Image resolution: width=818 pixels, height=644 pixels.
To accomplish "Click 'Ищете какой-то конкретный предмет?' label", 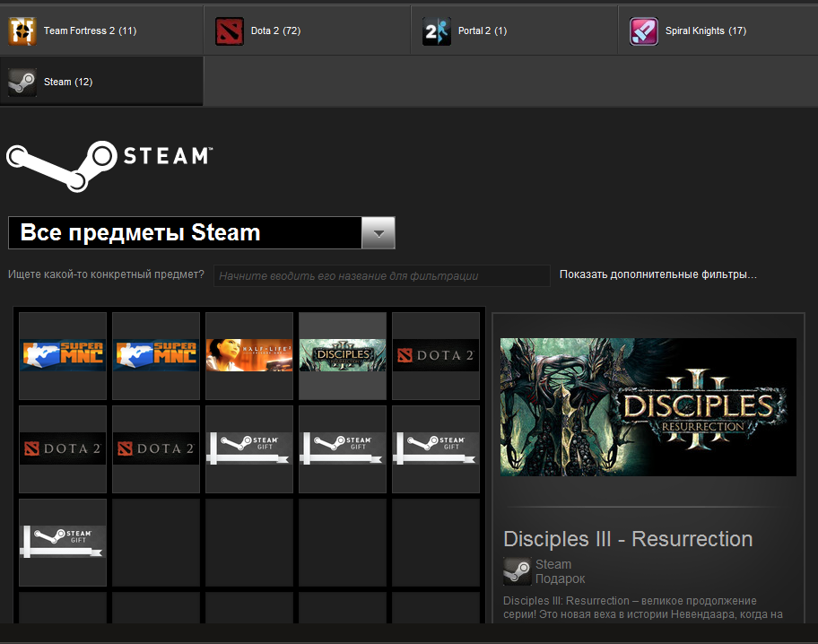I will coord(106,274).
